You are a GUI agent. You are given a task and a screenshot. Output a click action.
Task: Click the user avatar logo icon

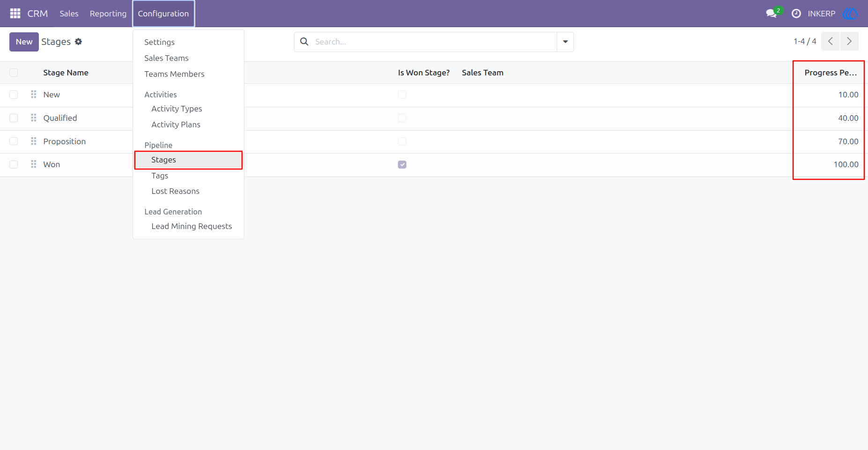tap(850, 14)
